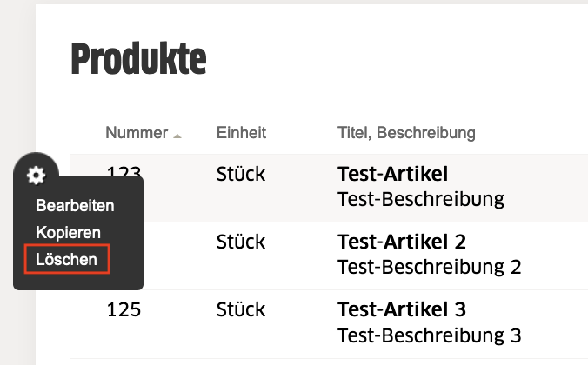Click the Stück unit in Test-Artikel row
This screenshot has width=588, height=365.
pyautogui.click(x=241, y=174)
